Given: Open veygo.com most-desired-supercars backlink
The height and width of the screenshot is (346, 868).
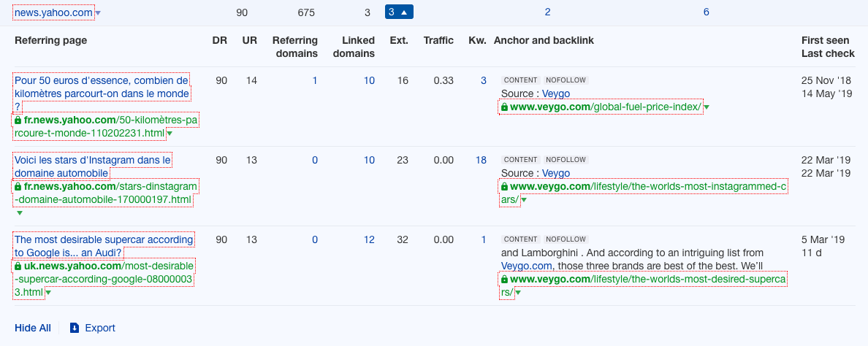Looking at the screenshot, I should click(x=643, y=285).
